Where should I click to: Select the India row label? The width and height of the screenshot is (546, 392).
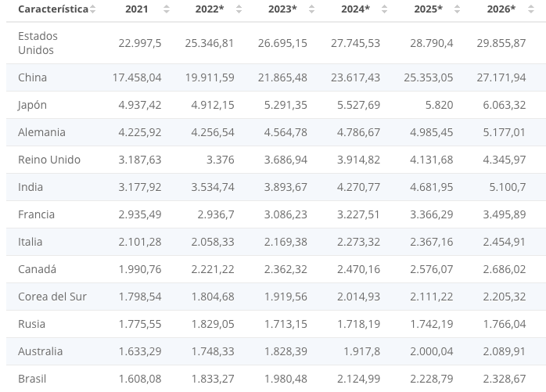coord(31,187)
